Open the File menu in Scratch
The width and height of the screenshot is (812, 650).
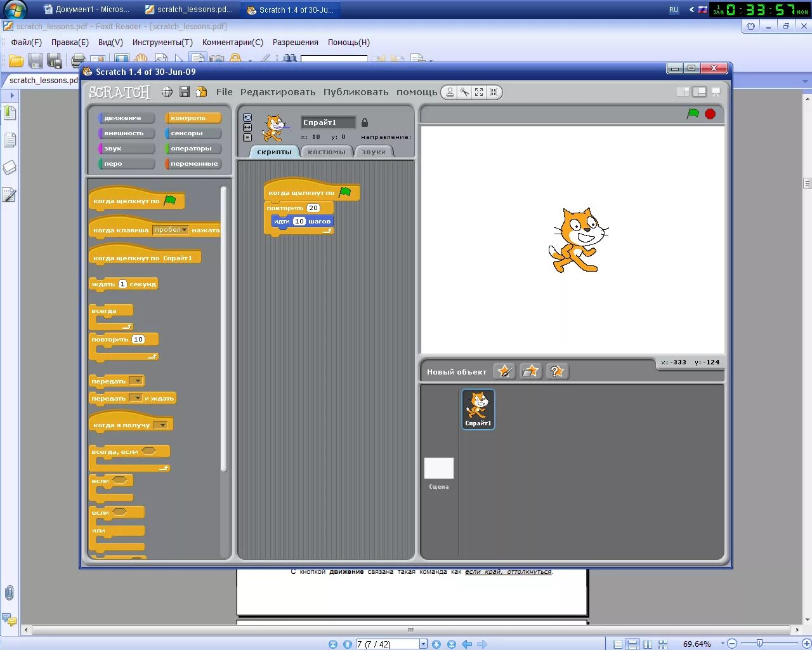click(x=224, y=92)
